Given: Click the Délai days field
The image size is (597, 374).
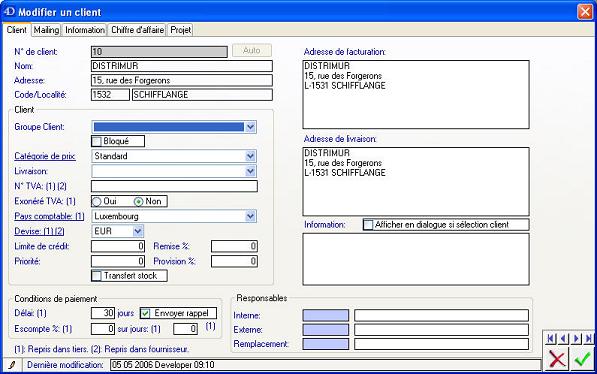Looking at the screenshot, I should (x=103, y=313).
